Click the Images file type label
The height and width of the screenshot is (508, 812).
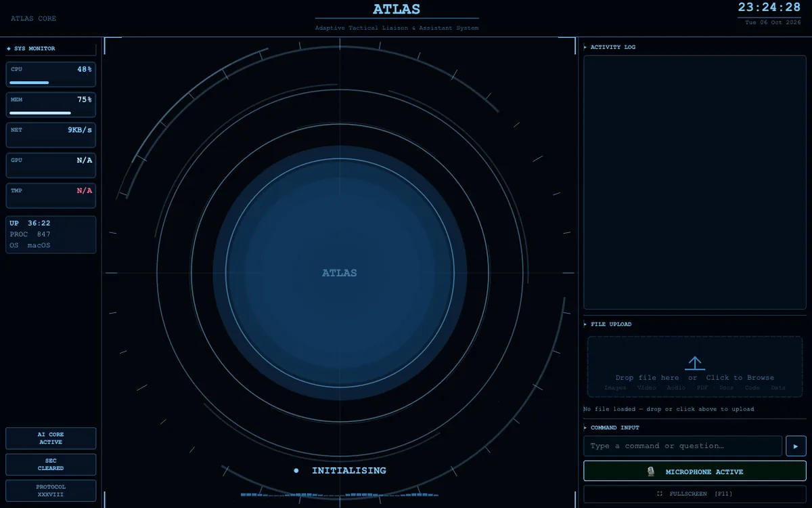pos(615,388)
